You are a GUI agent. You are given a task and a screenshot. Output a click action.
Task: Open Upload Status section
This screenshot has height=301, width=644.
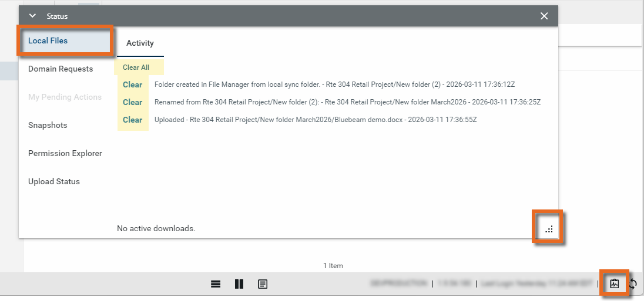[54, 181]
